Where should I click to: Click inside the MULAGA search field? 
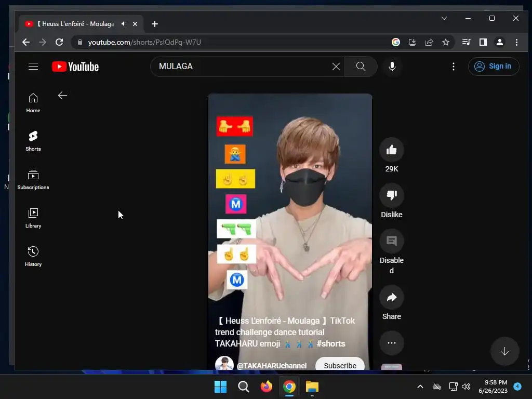(x=244, y=66)
